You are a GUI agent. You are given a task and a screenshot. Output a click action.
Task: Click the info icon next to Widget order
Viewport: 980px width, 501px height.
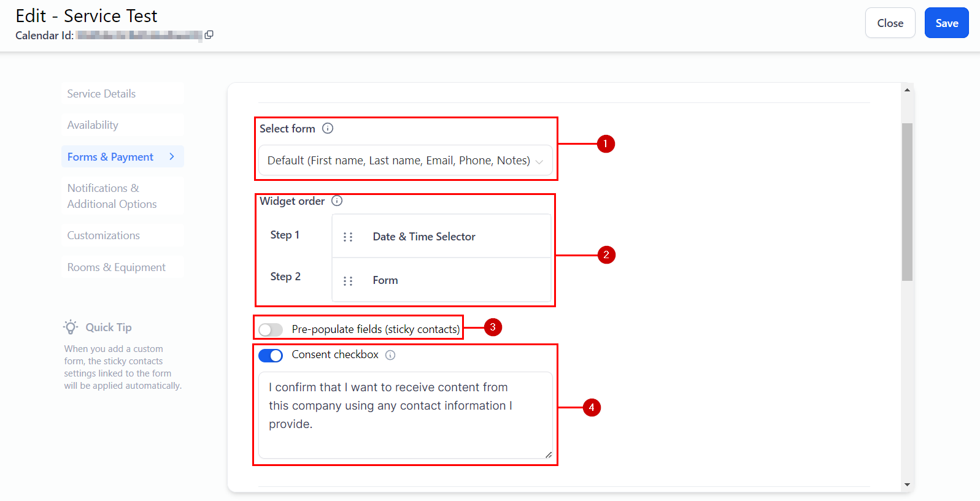pos(337,201)
